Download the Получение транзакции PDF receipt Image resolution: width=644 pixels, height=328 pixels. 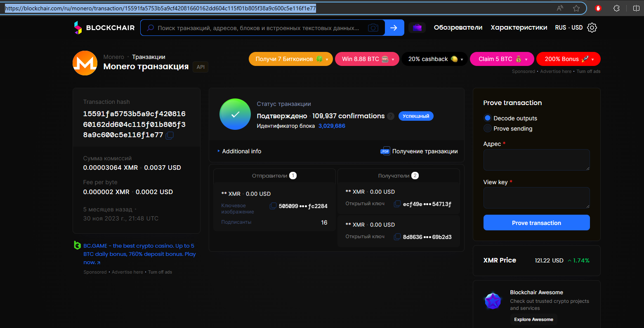419,151
